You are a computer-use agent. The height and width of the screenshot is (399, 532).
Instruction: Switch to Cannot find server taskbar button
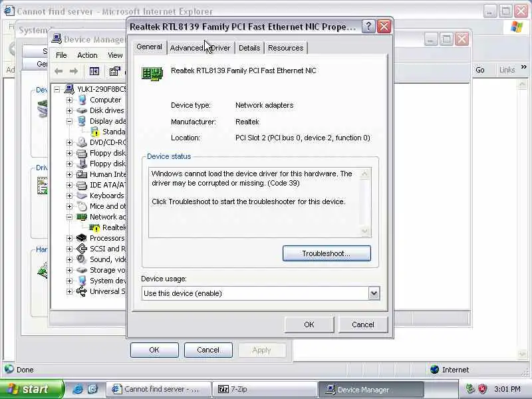pos(158,389)
